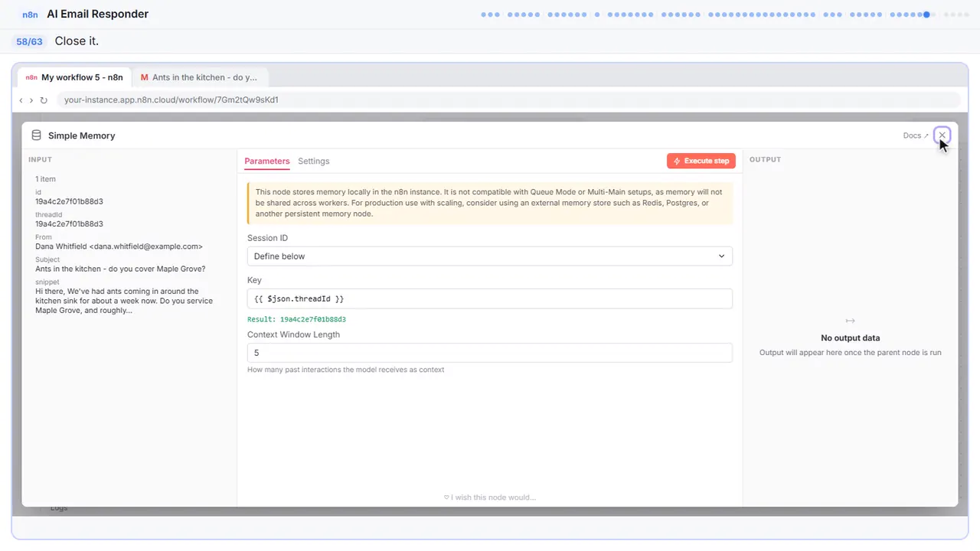Viewport: 980px width, 551px height.
Task: Click the n8n logo in header
Action: tap(31, 15)
